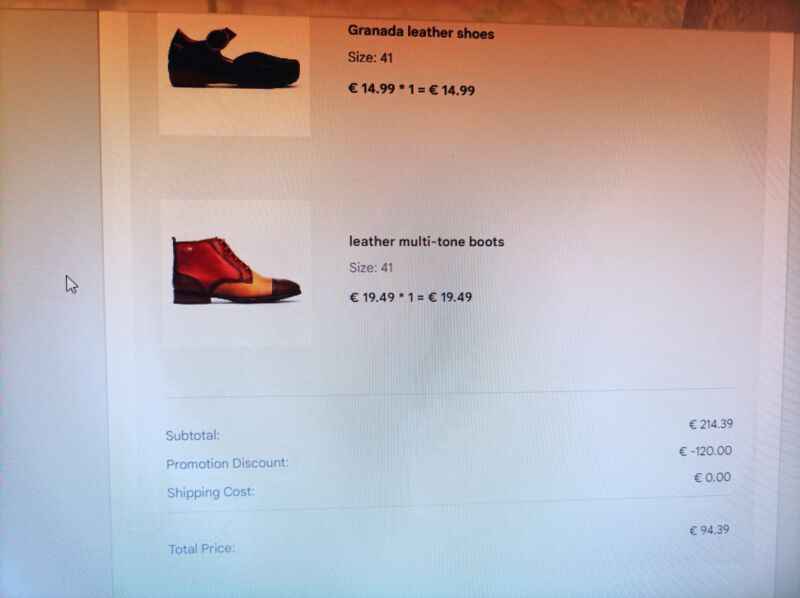Screen dimensions: 800x598
Task: Click the Granada leather shoes title
Action: tap(421, 33)
